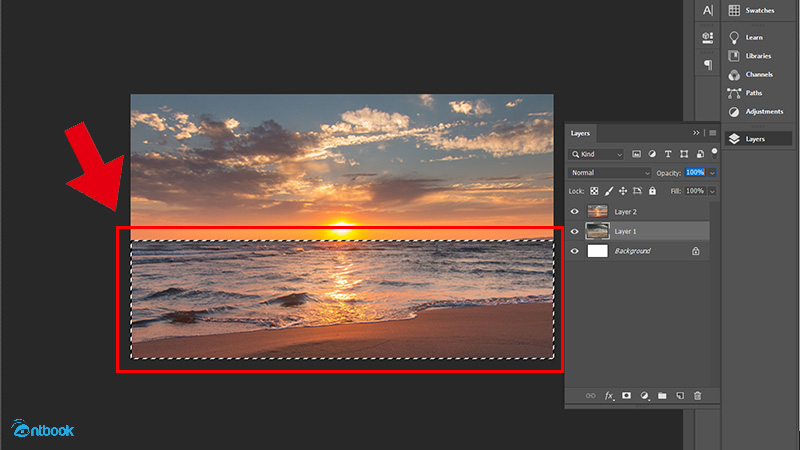Filter layers by shape layers

coord(684,154)
